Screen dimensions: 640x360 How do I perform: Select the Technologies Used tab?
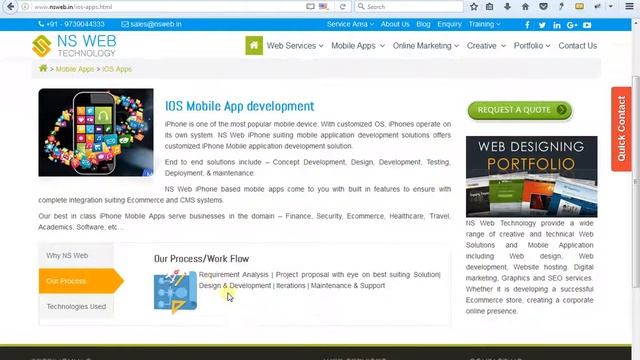coord(76,306)
